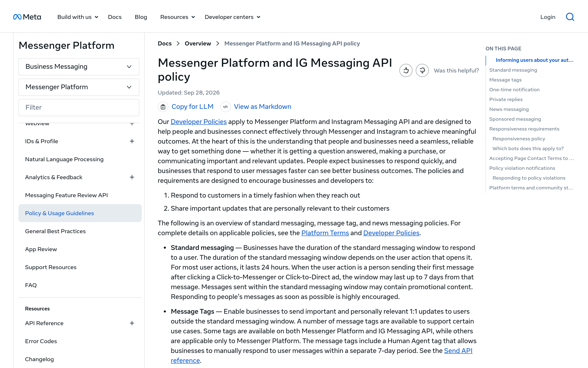Select App Review in the sidebar

coord(41,249)
